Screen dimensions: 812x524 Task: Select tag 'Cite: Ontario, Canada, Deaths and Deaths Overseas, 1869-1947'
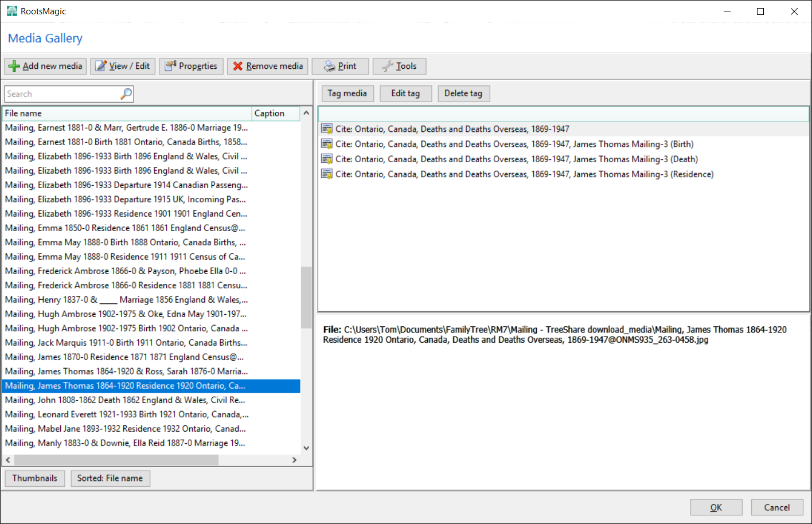[x=564, y=129]
